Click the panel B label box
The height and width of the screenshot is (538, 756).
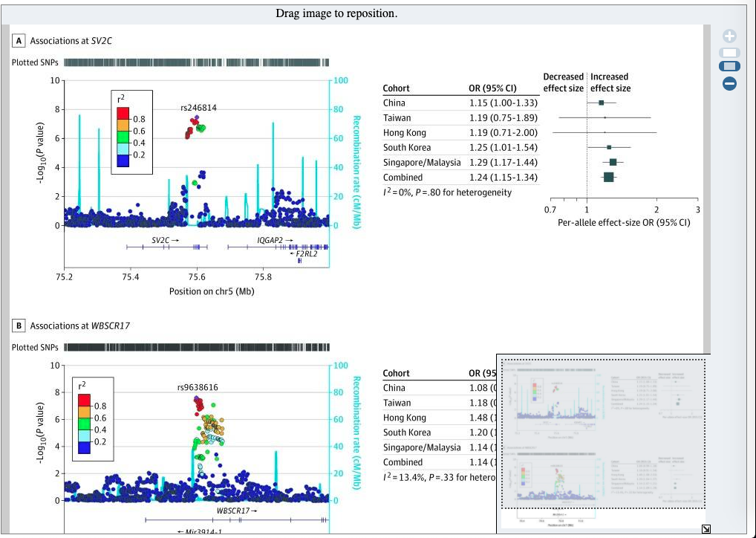pos(19,325)
